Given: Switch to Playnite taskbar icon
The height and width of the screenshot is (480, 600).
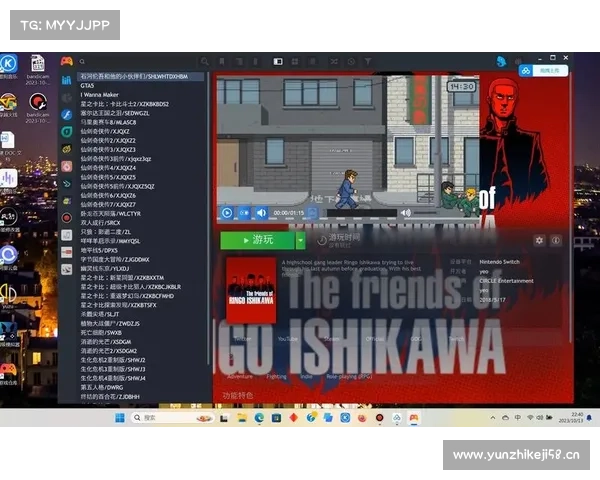Looking at the screenshot, I should coord(414,418).
